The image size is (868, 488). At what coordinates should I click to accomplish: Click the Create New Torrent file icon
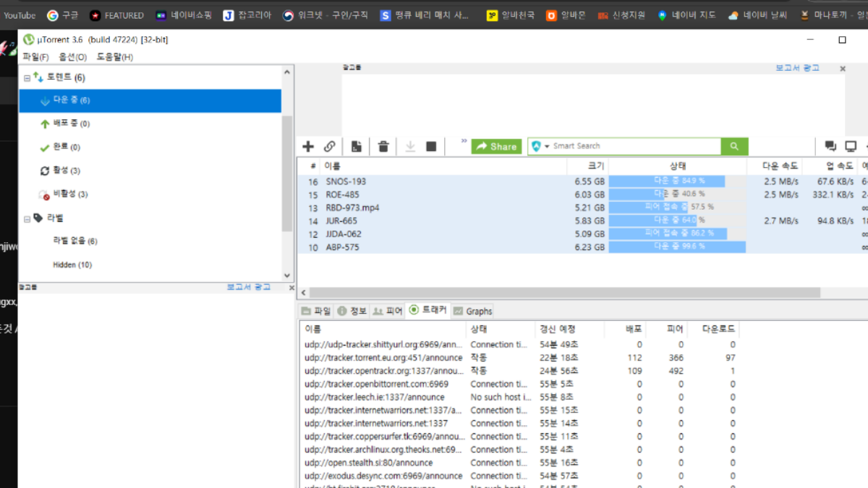click(357, 147)
